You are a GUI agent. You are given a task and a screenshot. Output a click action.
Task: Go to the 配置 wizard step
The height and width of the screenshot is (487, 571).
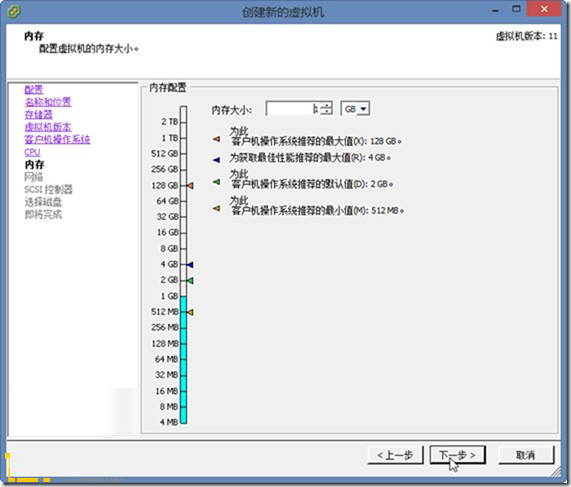(34, 90)
